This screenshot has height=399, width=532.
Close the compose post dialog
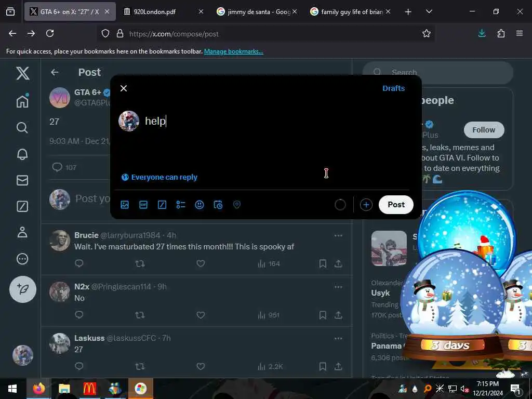coord(124,88)
